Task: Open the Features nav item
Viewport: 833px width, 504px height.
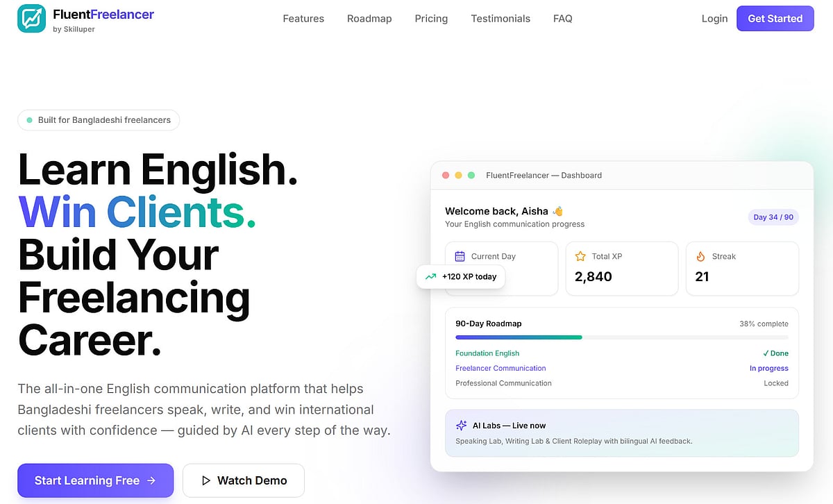Action: (x=303, y=19)
